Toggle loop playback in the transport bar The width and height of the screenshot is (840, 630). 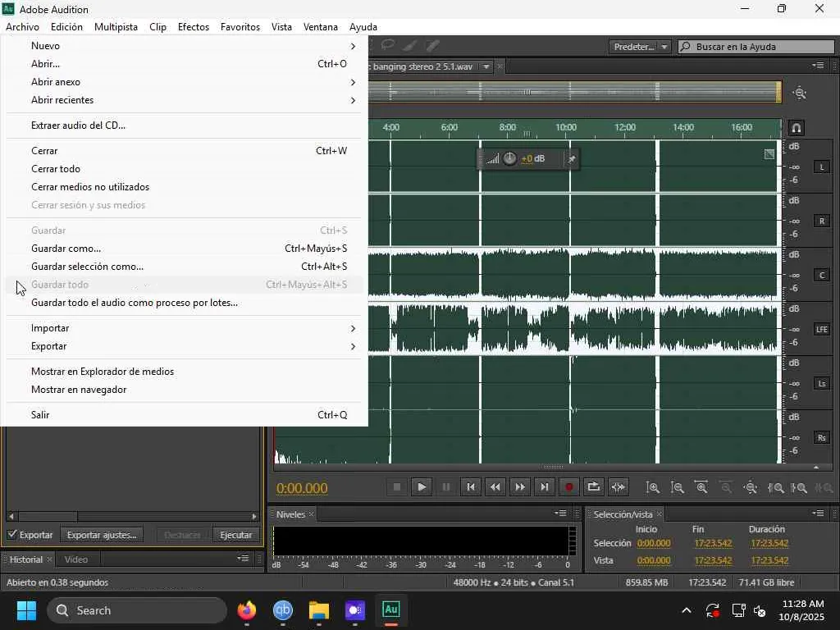click(593, 487)
